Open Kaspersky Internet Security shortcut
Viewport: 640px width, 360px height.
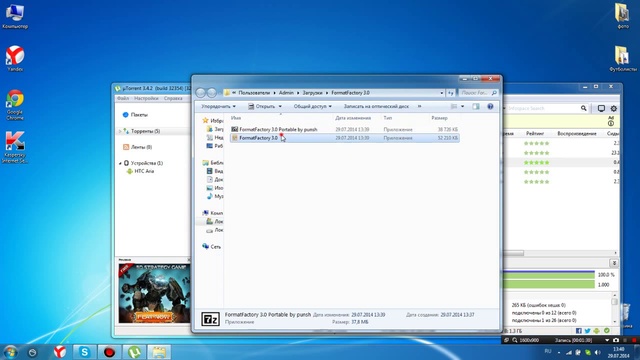click(15, 147)
